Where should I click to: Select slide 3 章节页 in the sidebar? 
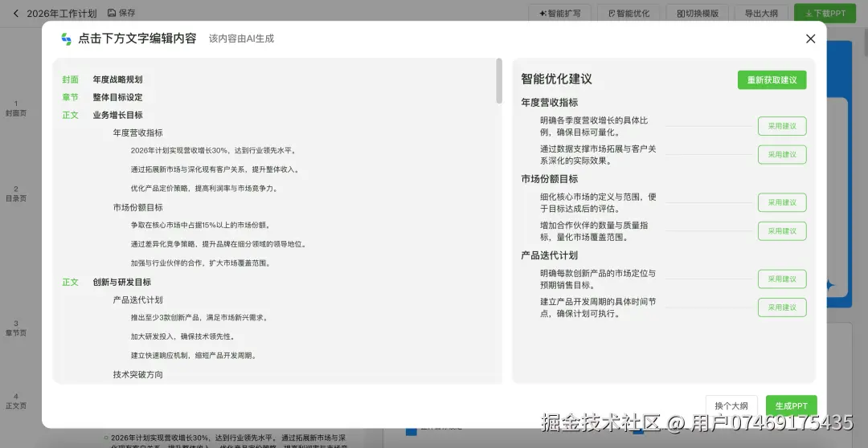pos(16,328)
